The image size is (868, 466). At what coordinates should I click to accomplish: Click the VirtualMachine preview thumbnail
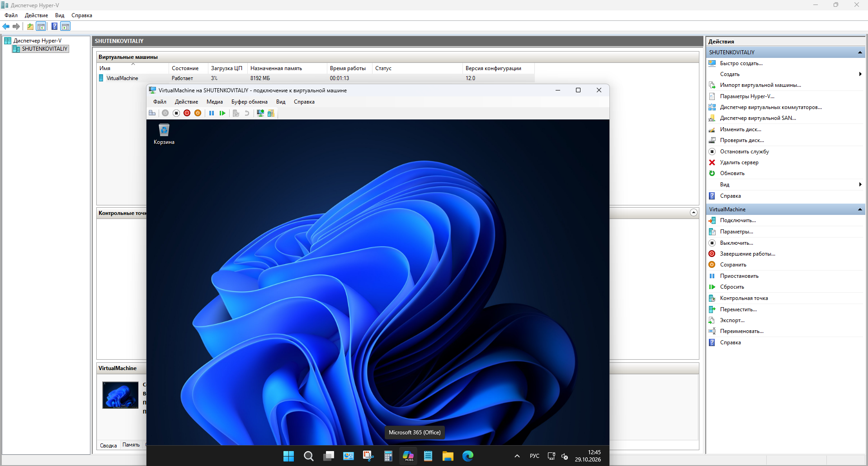point(120,395)
